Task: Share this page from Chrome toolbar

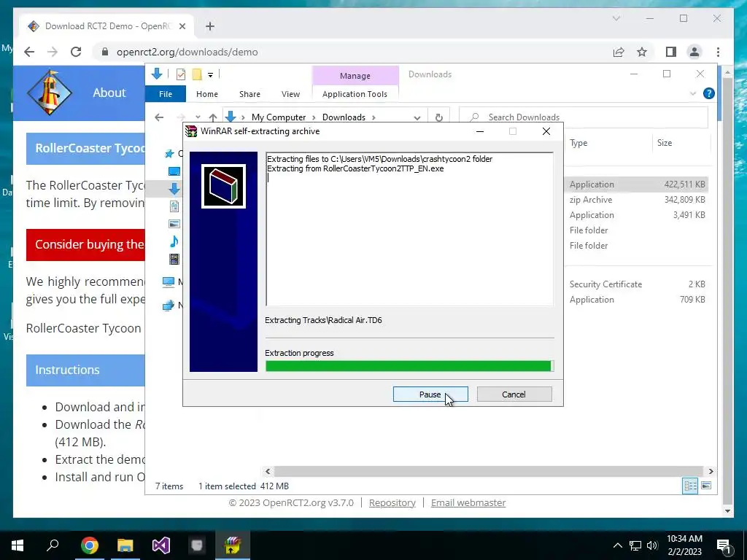Action: [x=619, y=52]
